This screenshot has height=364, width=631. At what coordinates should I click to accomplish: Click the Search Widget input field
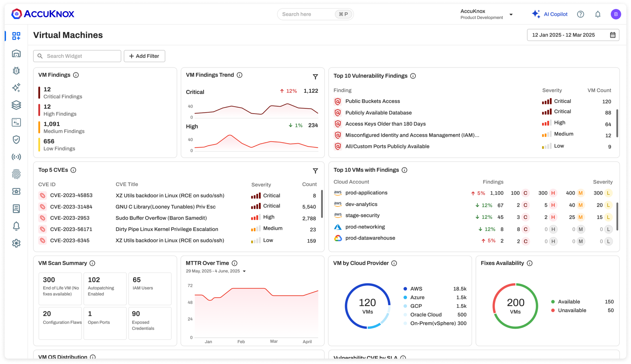tap(77, 56)
